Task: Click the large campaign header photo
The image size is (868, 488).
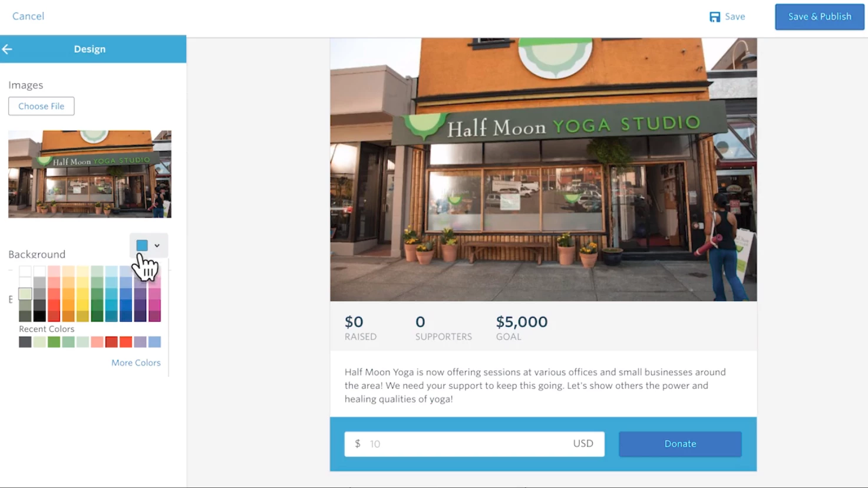Action: pyautogui.click(x=543, y=170)
